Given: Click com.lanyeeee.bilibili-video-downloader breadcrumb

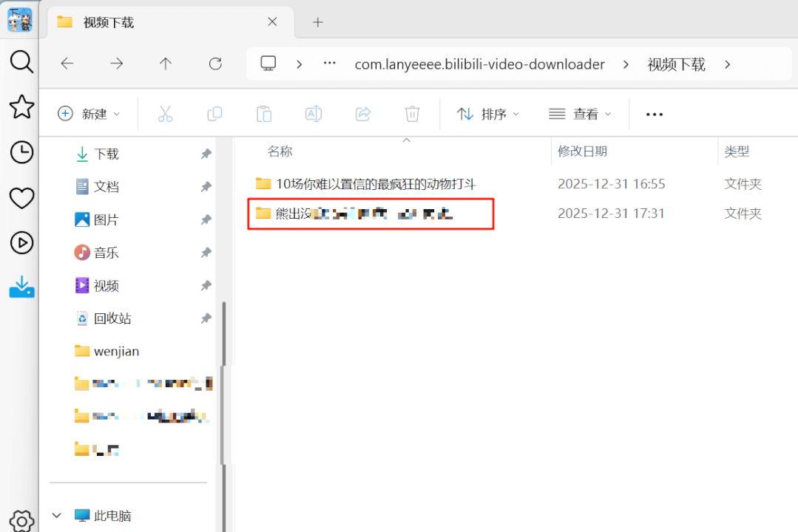Looking at the screenshot, I should click(x=479, y=64).
